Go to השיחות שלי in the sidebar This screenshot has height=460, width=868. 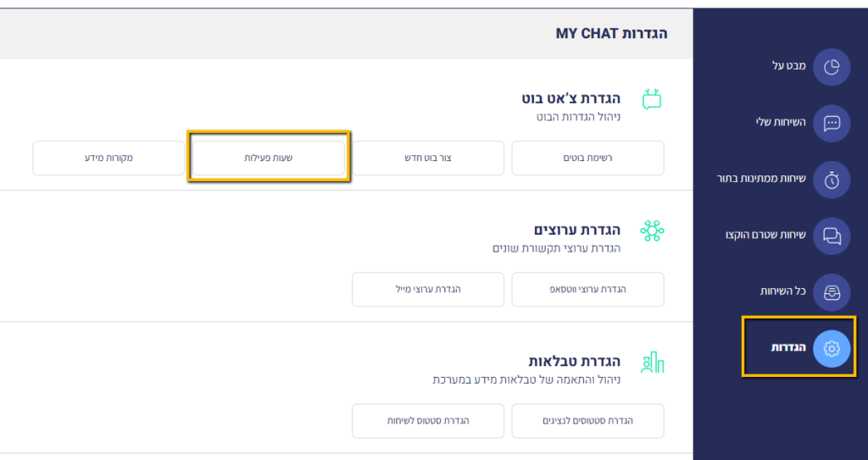pos(781,122)
